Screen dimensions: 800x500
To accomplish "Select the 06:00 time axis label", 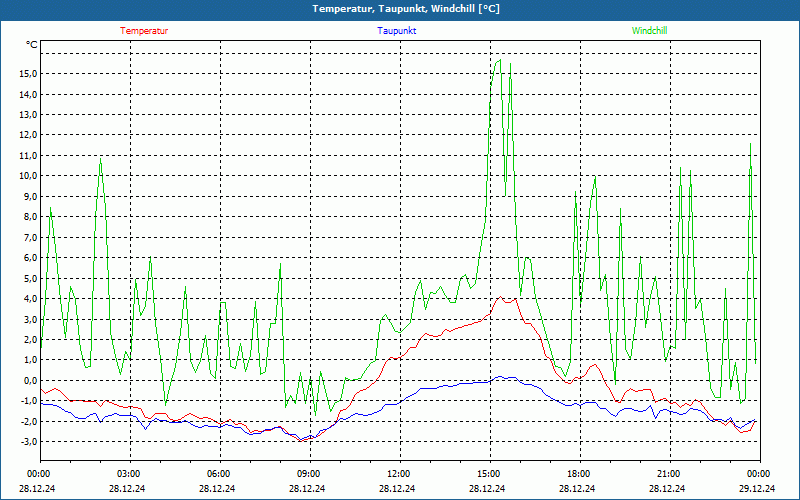I will tap(219, 474).
